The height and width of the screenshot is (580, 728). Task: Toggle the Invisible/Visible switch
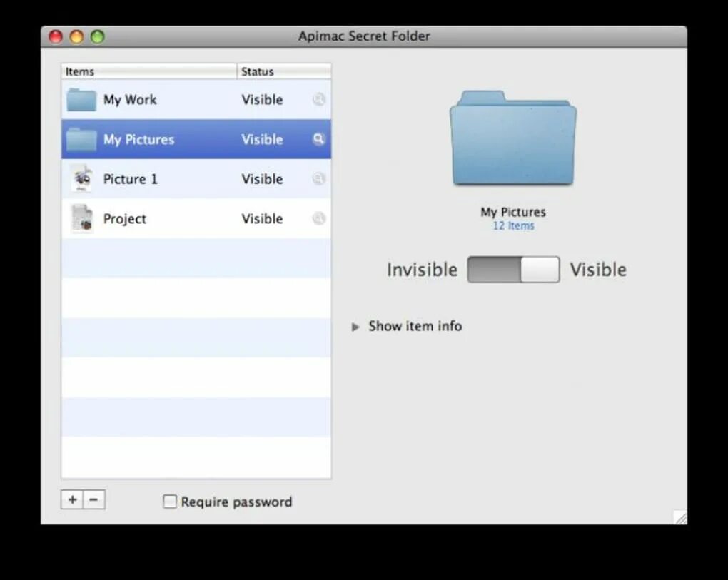[x=513, y=269]
